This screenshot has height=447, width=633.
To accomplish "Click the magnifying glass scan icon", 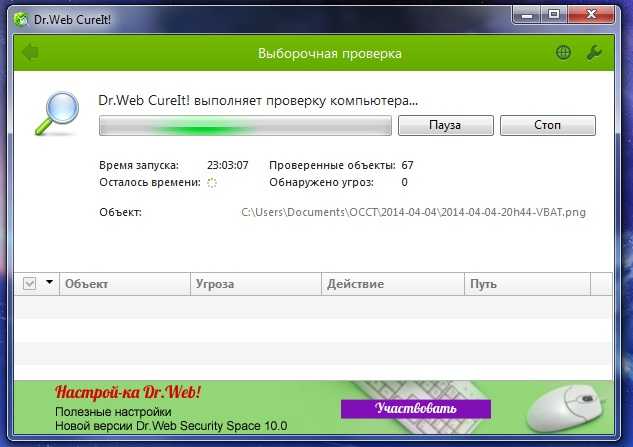I will click(x=57, y=113).
